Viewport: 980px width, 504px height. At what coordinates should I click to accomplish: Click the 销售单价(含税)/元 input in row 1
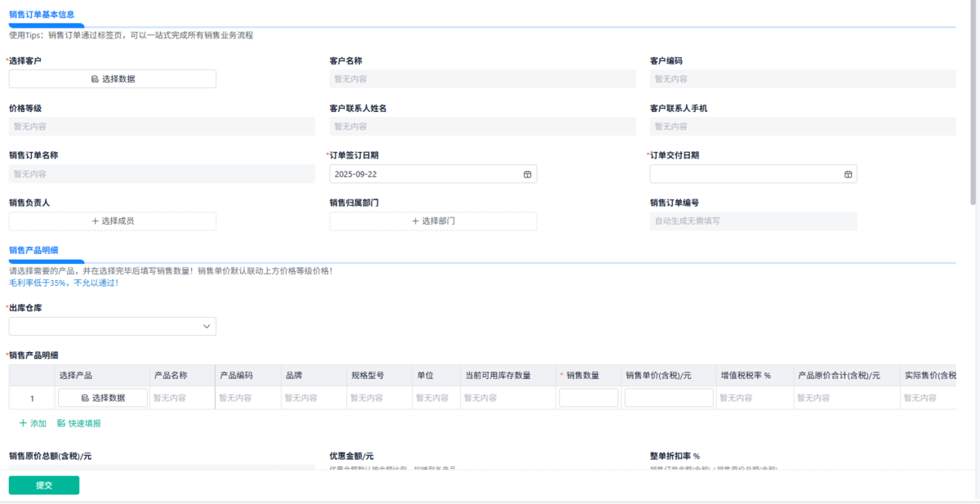pyautogui.click(x=669, y=398)
